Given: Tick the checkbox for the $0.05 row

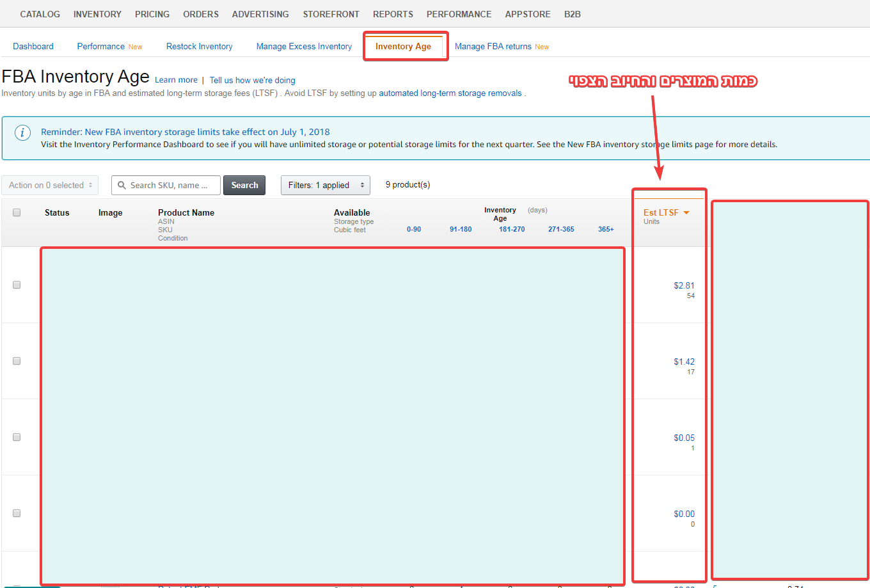Looking at the screenshot, I should [x=17, y=437].
